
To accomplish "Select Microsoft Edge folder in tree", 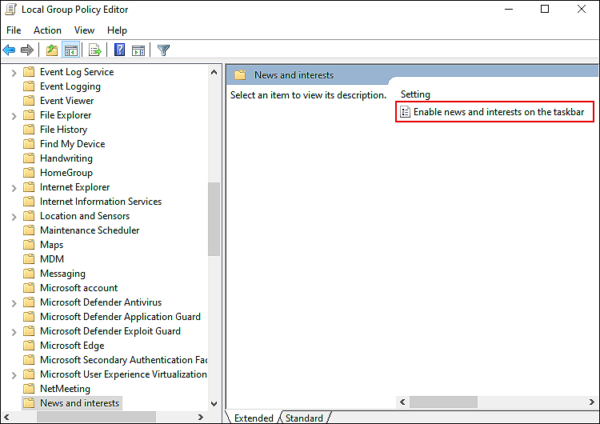I will coord(72,345).
